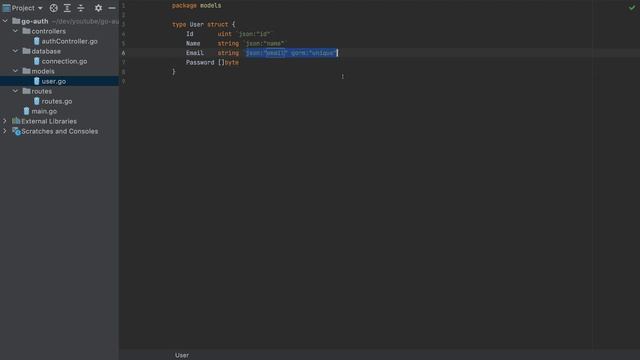Click the Select Opened File locate icon

tap(53, 8)
